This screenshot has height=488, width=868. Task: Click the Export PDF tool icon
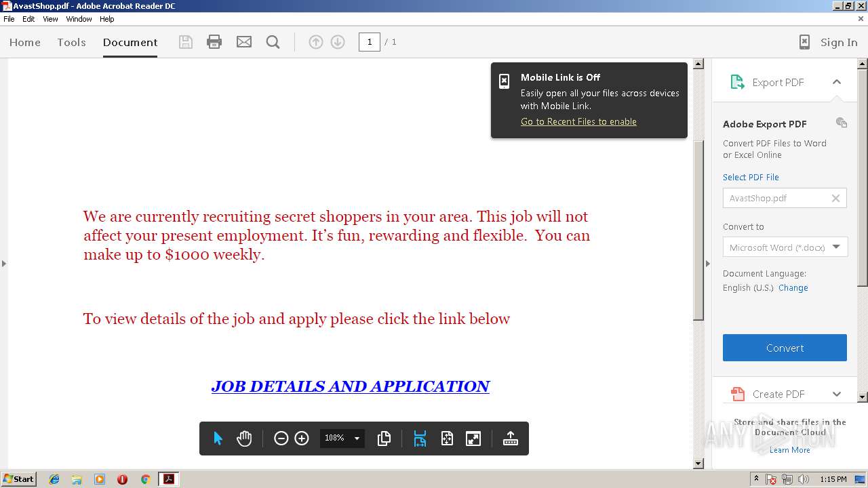click(x=737, y=82)
